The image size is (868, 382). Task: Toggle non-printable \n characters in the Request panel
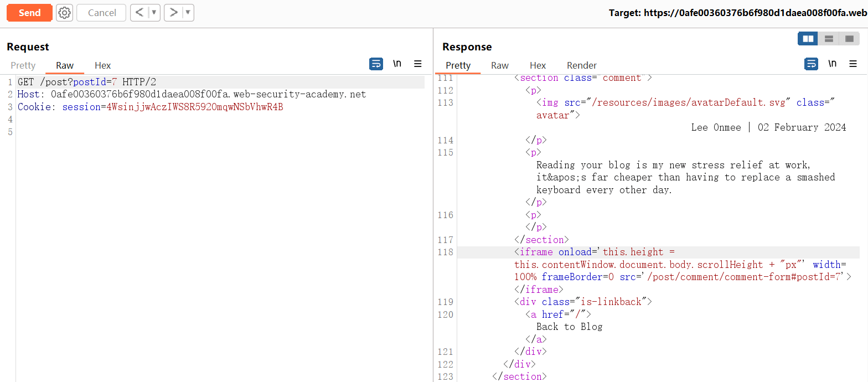[x=397, y=64]
